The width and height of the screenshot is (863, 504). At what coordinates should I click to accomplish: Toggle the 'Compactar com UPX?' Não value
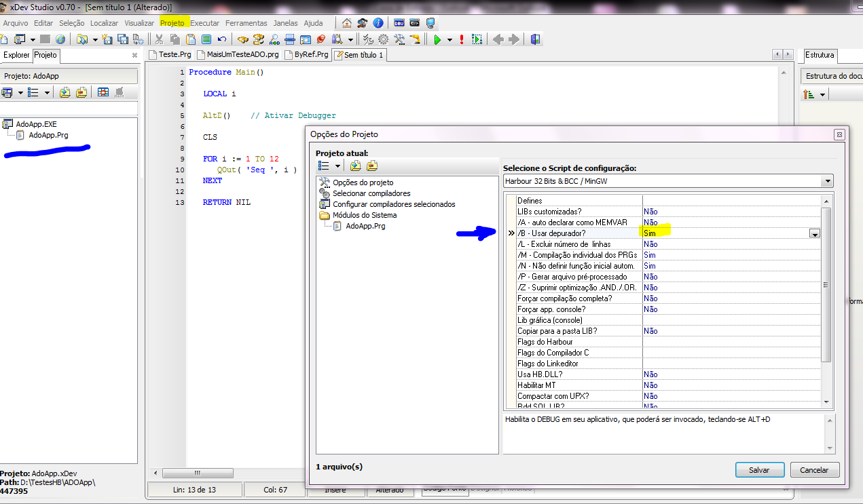click(650, 396)
